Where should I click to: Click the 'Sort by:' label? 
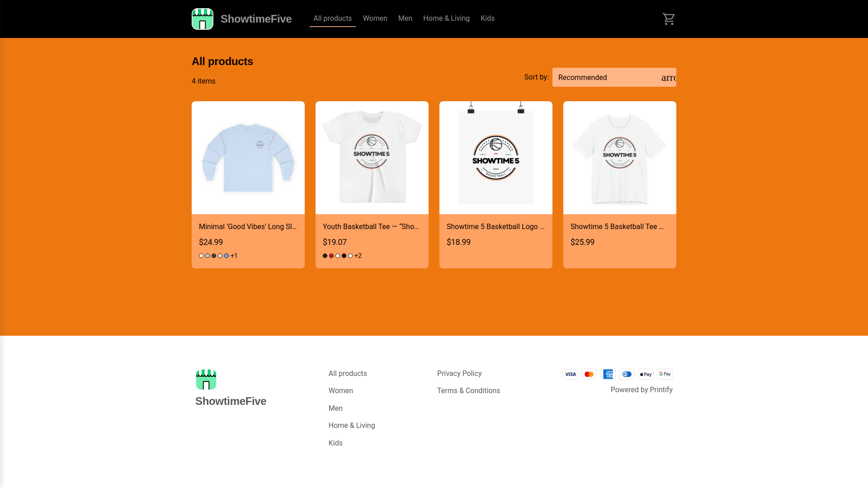[537, 77]
